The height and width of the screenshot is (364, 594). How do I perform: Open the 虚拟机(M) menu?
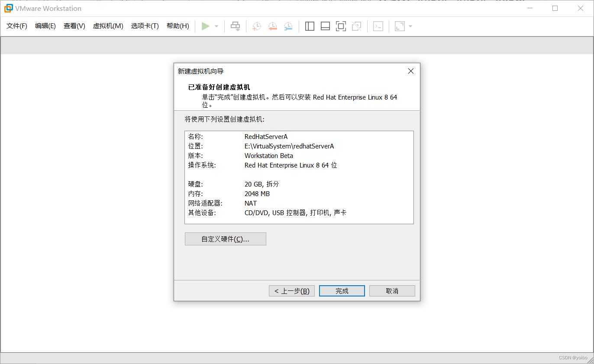[x=108, y=26]
